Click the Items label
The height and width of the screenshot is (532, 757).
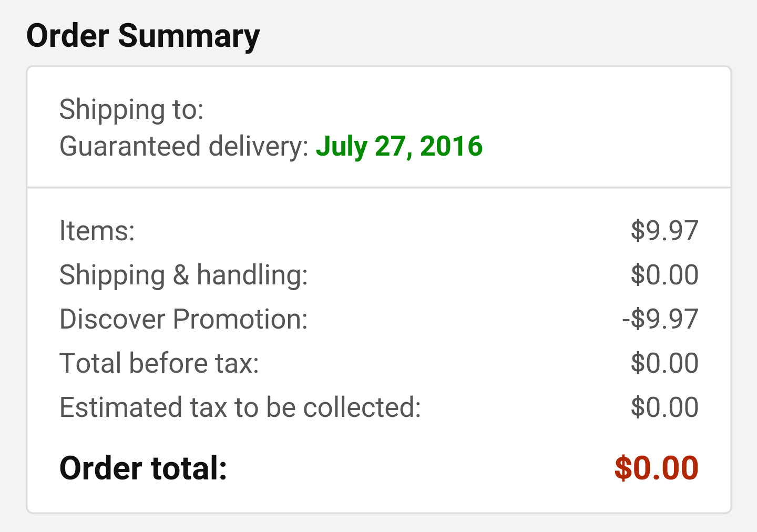(97, 231)
